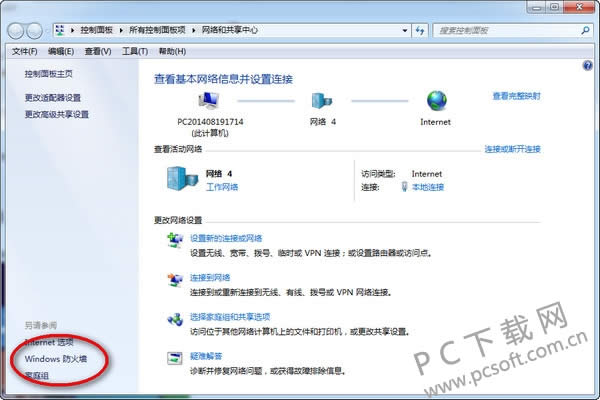The width and height of the screenshot is (600, 400).
Task: Expand the address bar history dropdown arrow
Action: coord(413,29)
